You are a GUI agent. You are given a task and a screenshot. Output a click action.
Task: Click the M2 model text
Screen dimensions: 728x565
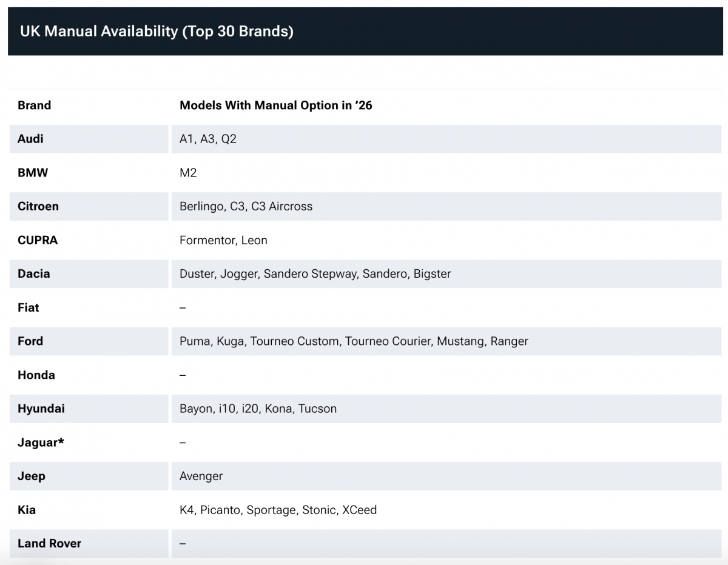pos(188,173)
